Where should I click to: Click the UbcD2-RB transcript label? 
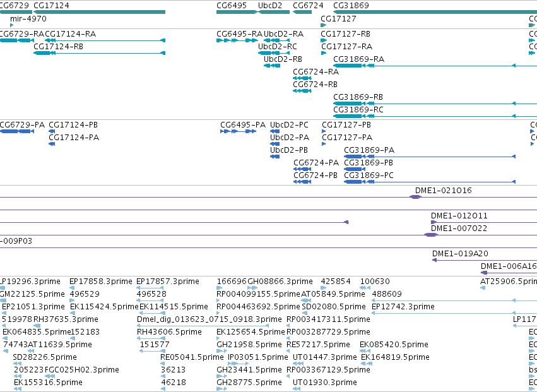283,59
